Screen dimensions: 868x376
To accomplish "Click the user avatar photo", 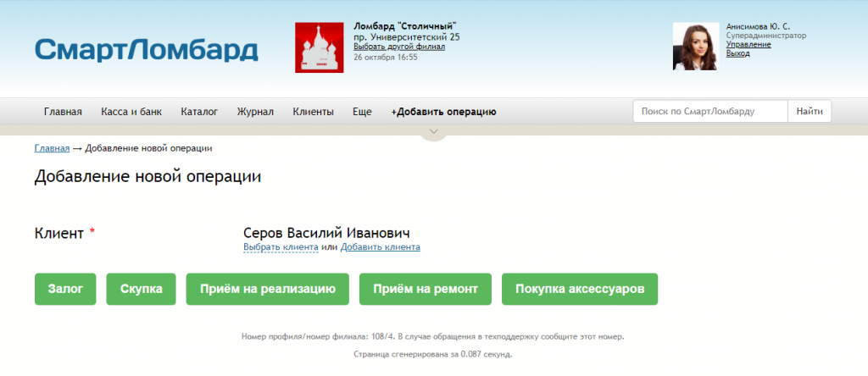I will click(696, 47).
